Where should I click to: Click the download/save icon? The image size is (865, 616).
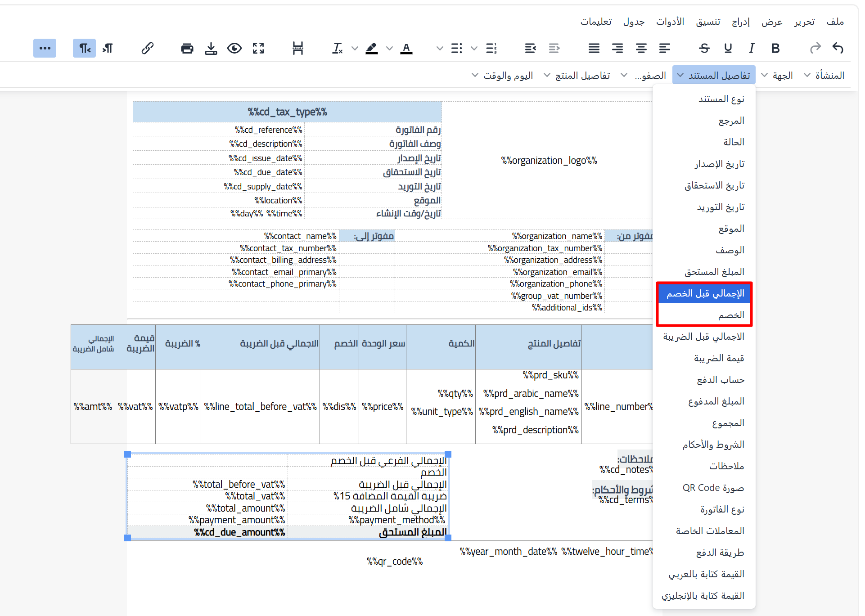tap(211, 48)
